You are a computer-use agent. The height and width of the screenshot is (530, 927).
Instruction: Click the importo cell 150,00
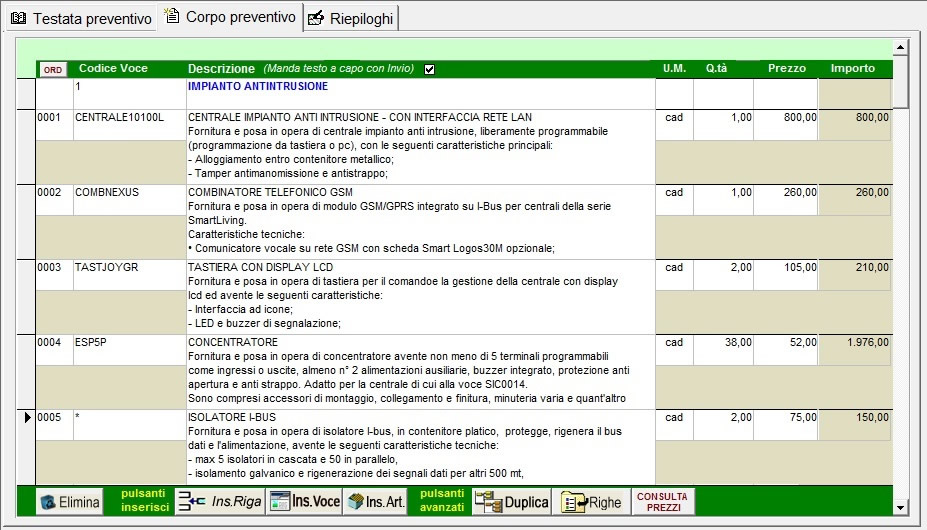855,425
